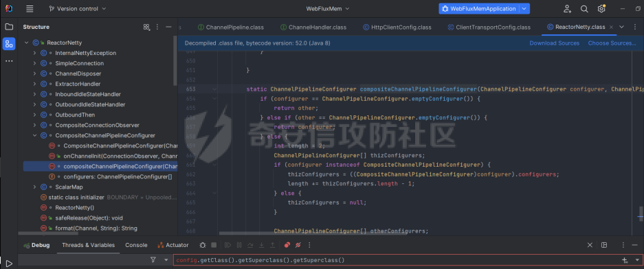The image size is (644, 269).
Task: Click the Run tool window icon
Action: pyautogui.click(x=9, y=264)
